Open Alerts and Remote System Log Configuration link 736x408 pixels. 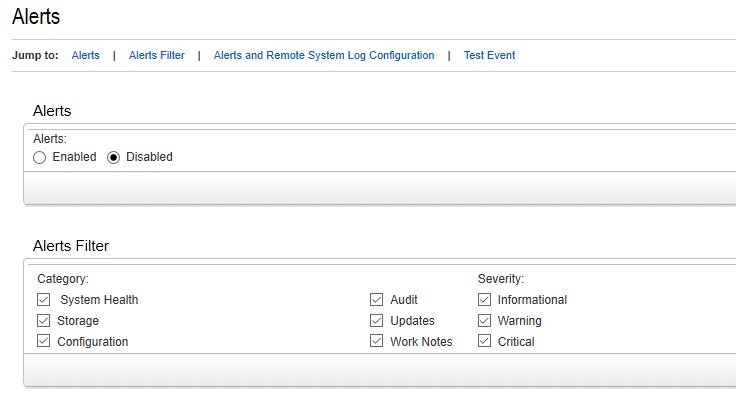(324, 55)
